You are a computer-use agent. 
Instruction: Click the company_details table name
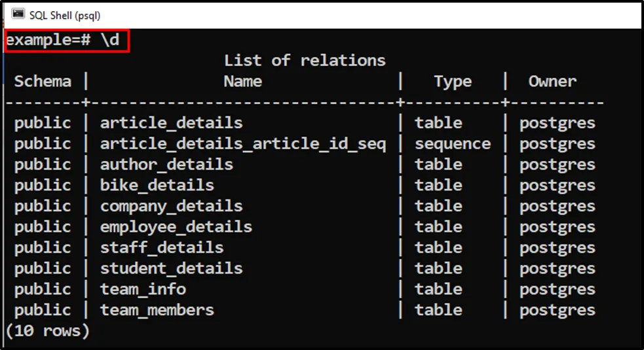(171, 206)
